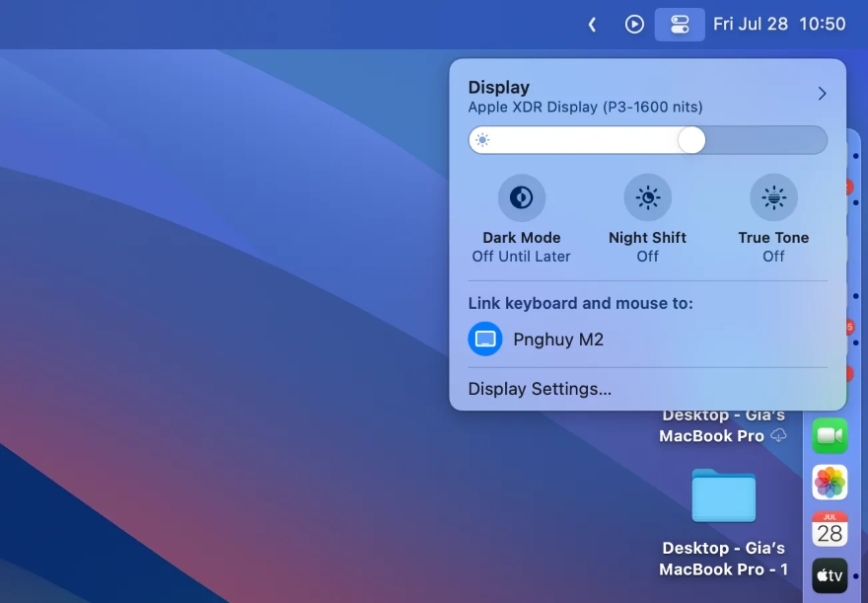Click the iCloud download icon on Desktop folder

coord(778,435)
